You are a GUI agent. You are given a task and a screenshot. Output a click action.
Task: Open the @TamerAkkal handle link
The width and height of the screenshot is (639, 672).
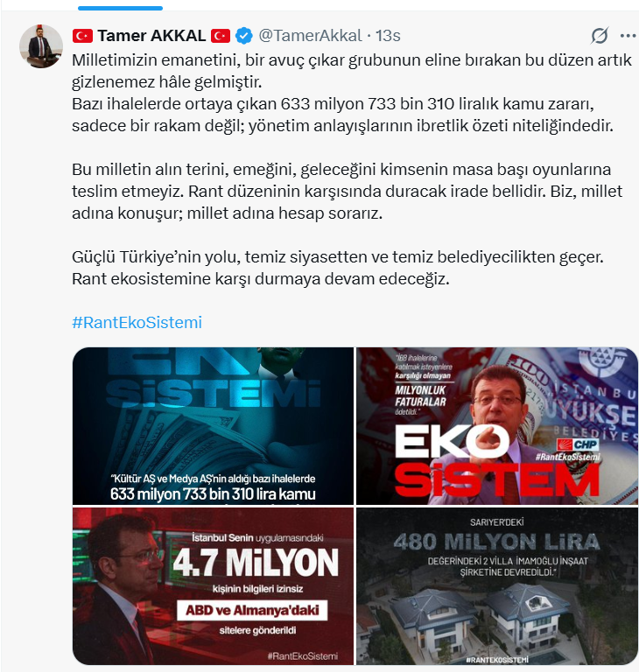[310, 36]
